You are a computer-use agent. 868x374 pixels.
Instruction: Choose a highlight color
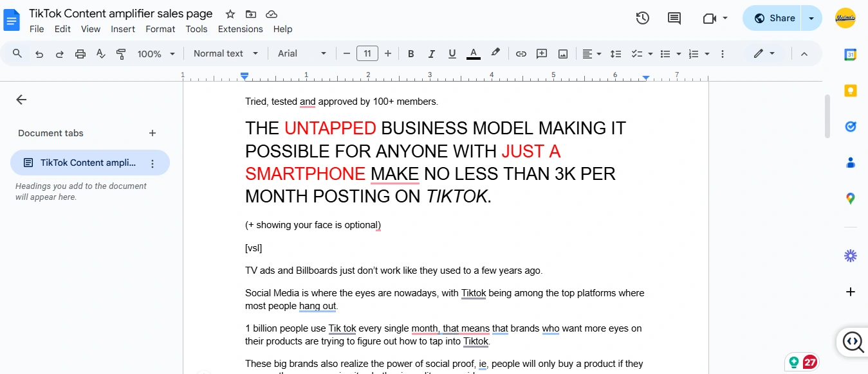tap(495, 54)
